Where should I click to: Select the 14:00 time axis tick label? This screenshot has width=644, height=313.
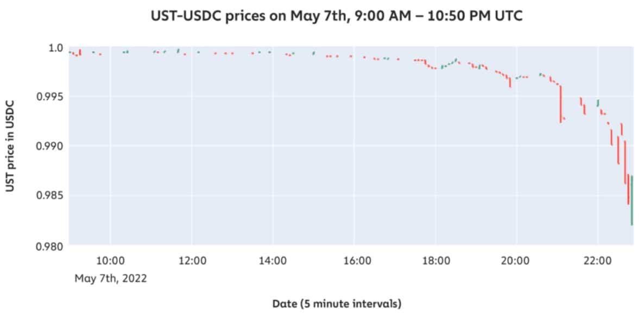(x=273, y=261)
